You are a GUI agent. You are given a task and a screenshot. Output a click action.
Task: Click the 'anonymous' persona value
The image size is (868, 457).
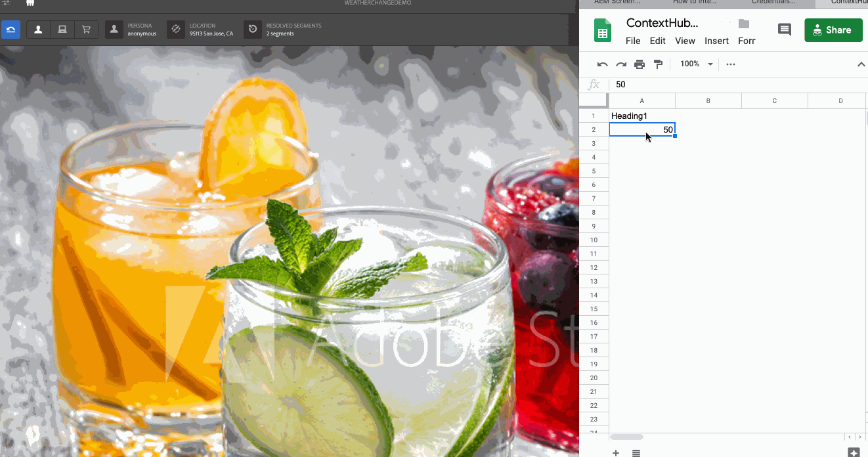pyautogui.click(x=142, y=33)
